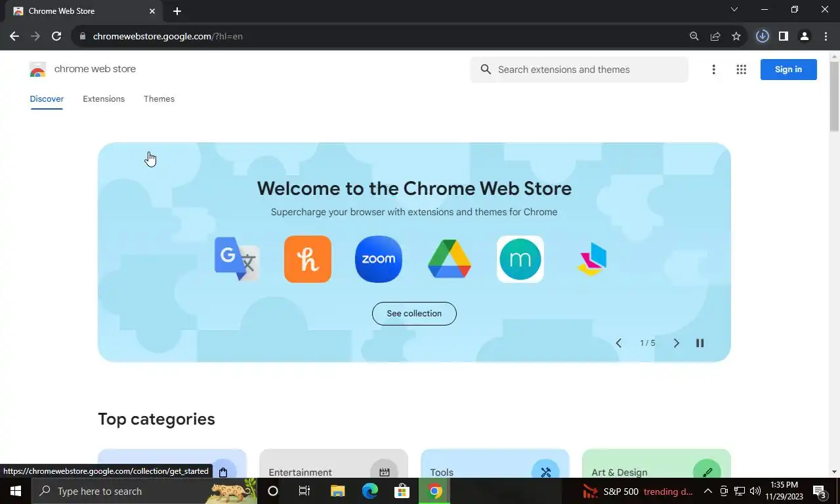Click the chrome web store title text
The height and width of the screenshot is (504, 840).
(95, 69)
